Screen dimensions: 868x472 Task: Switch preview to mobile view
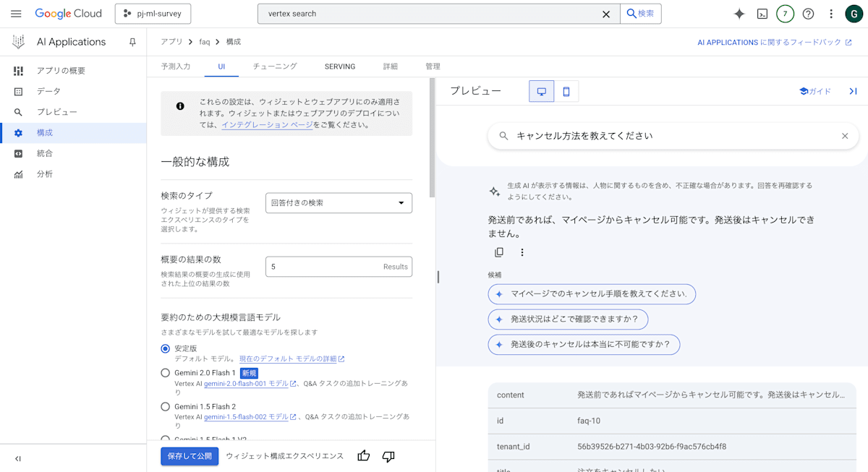click(x=566, y=91)
